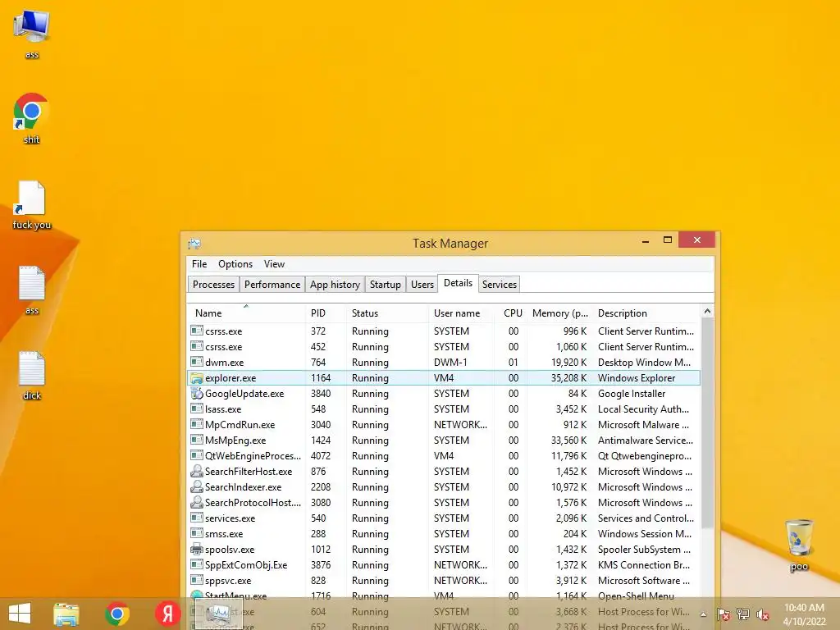840x630 pixels.
Task: Click the spoolsv.exe printer icon
Action: click(x=197, y=549)
